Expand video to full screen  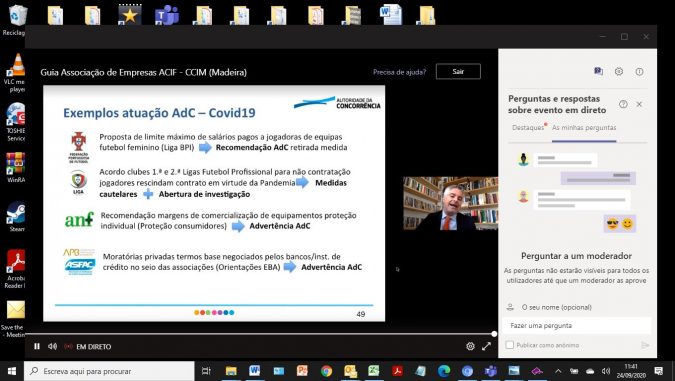pos(486,346)
